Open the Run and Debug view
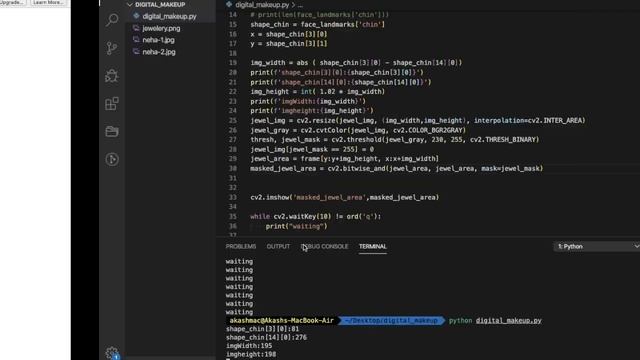Screen dimensions: 640x360 point(112,76)
